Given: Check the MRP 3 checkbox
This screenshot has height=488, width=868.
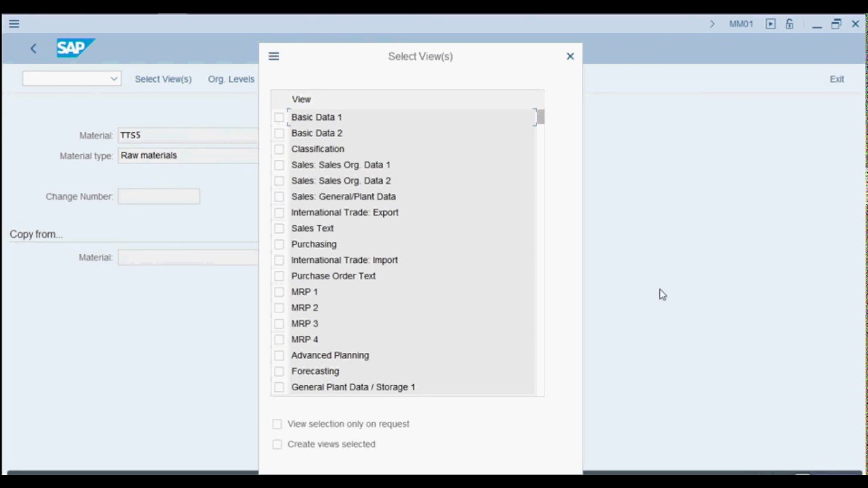Looking at the screenshot, I should point(279,323).
